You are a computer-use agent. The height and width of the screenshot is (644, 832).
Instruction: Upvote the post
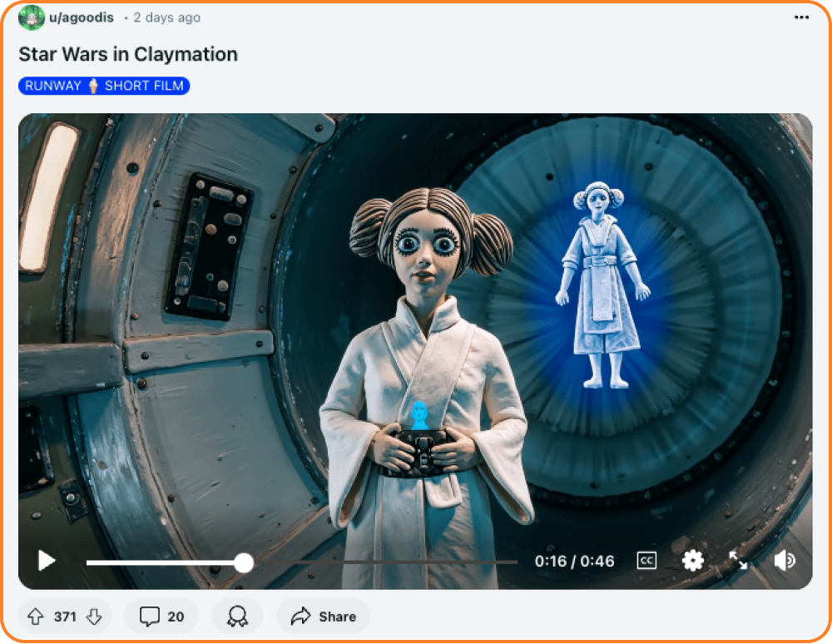tap(36, 617)
